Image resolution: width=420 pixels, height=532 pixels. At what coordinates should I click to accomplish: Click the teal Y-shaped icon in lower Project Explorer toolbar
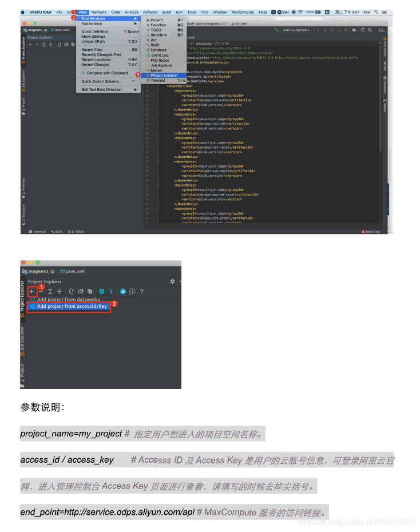111,291
